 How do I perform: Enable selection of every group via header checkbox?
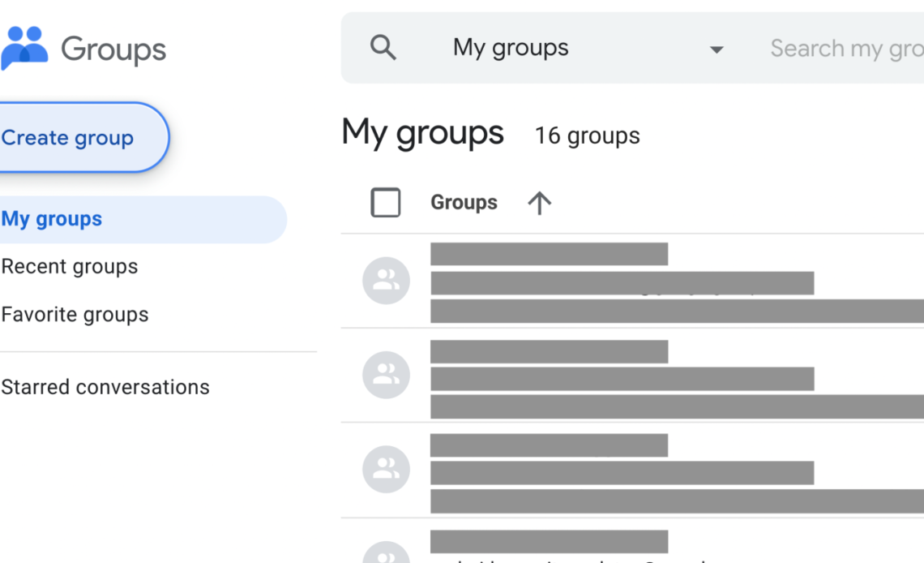[x=386, y=202]
